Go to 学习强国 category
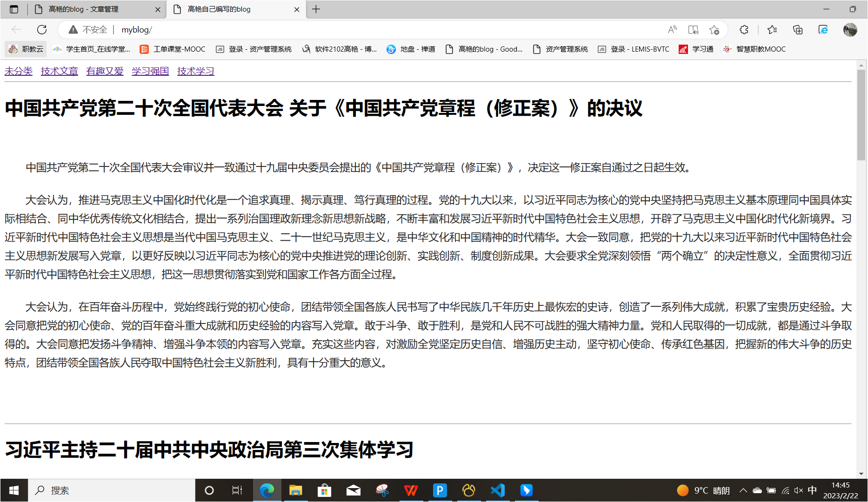The image size is (868, 502). tap(150, 71)
